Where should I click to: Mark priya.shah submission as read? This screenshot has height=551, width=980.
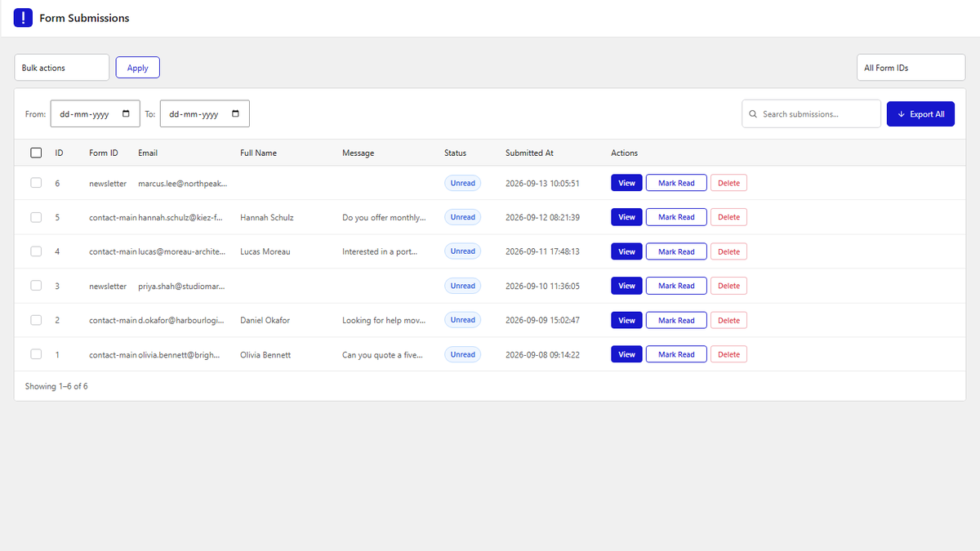click(x=676, y=286)
